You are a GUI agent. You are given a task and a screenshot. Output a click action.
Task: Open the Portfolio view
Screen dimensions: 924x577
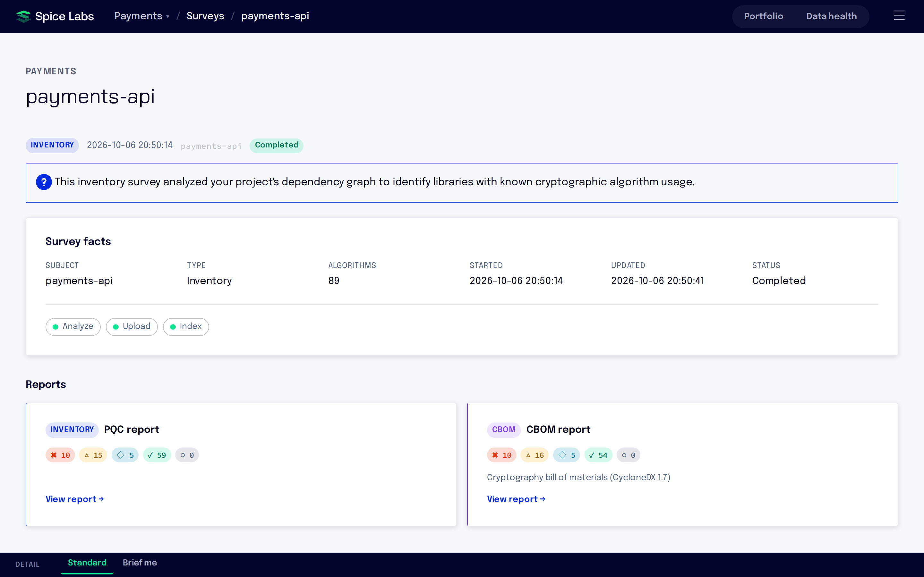click(x=763, y=16)
